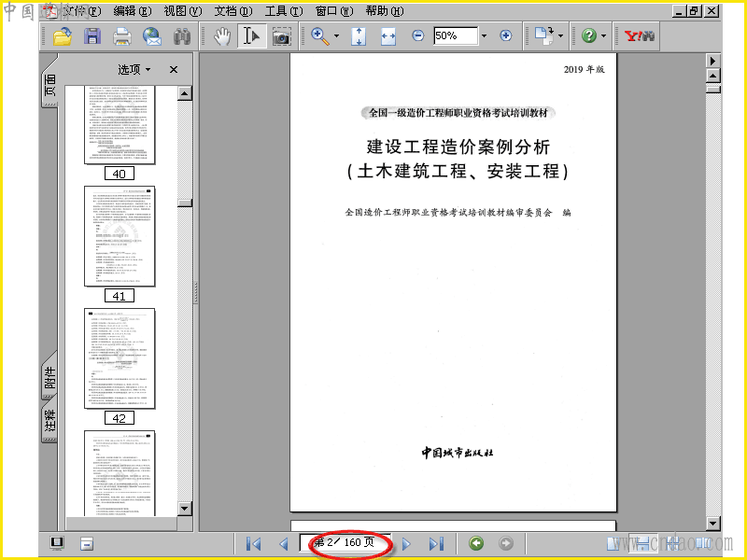Save a copy with floppy disk icon
The image size is (747, 560).
tap(92, 36)
